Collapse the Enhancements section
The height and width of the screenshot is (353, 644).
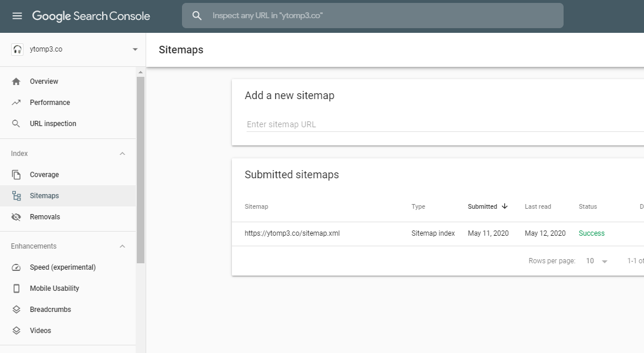pyautogui.click(x=122, y=246)
